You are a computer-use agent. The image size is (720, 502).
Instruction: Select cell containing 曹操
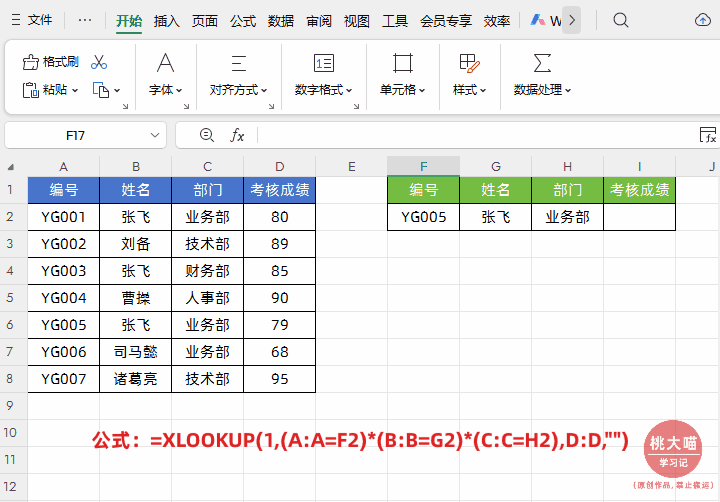click(135, 298)
